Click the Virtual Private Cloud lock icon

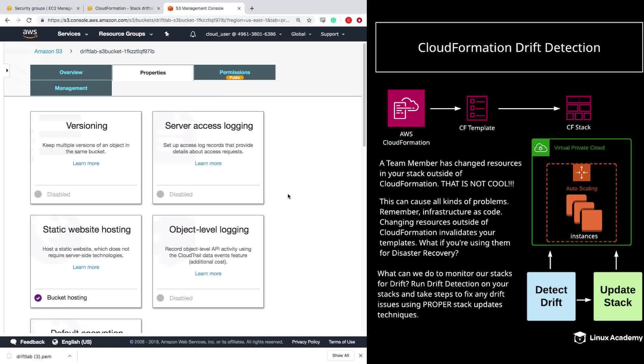[541, 148]
